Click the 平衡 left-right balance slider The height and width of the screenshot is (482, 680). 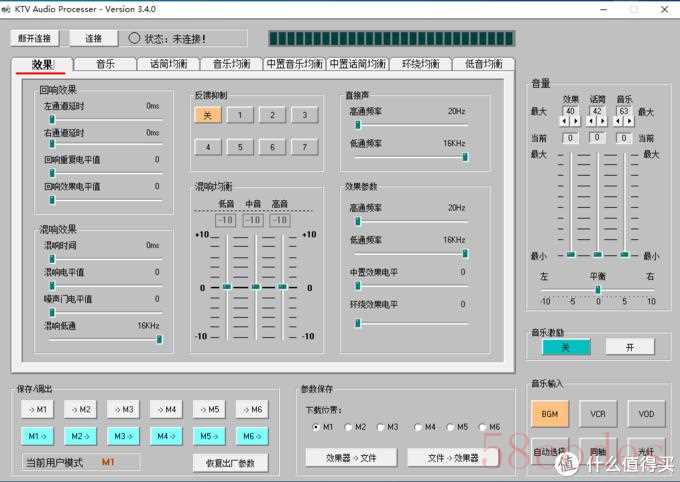(598, 289)
